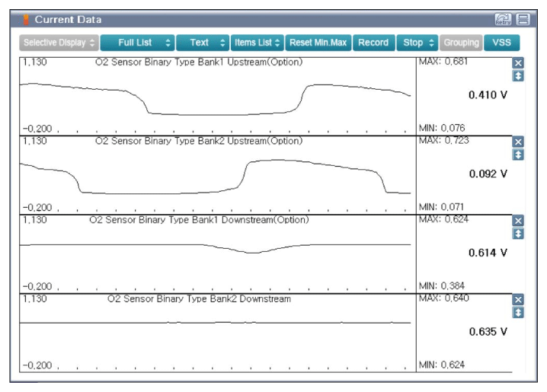Click the reorder arrows for Bank2 Downstream graph

tap(518, 313)
